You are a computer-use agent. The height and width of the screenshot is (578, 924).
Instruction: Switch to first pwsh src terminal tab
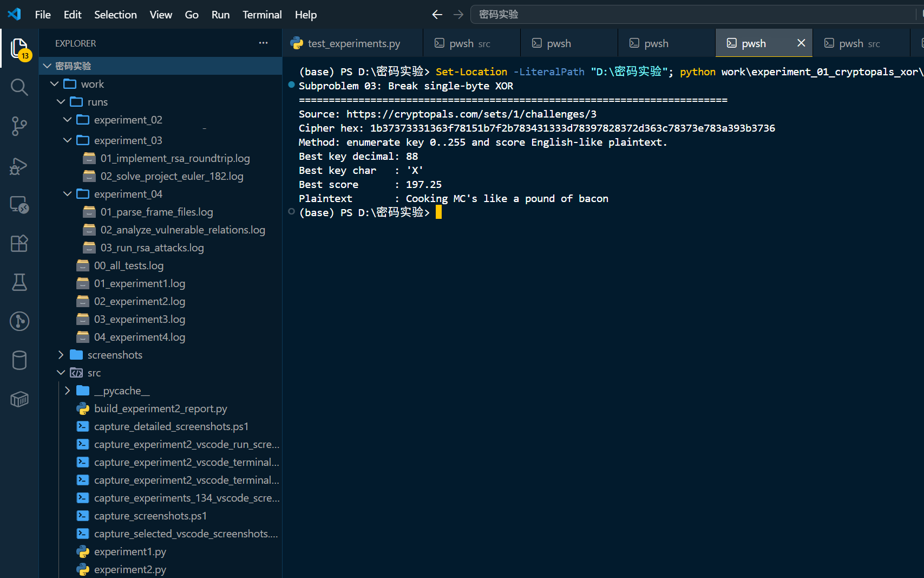tap(471, 43)
